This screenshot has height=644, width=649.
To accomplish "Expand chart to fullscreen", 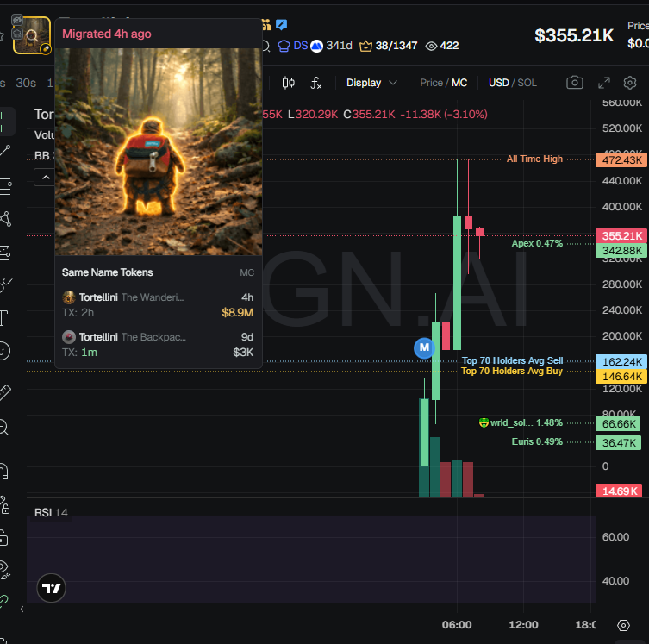I will (x=604, y=83).
